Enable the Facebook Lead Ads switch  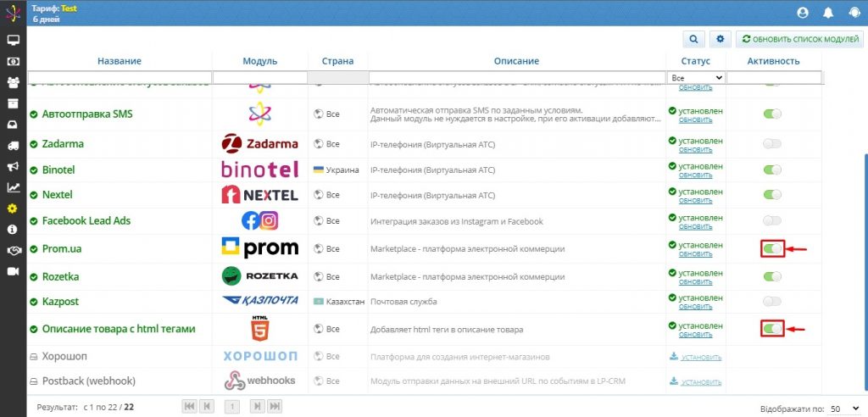click(x=772, y=221)
